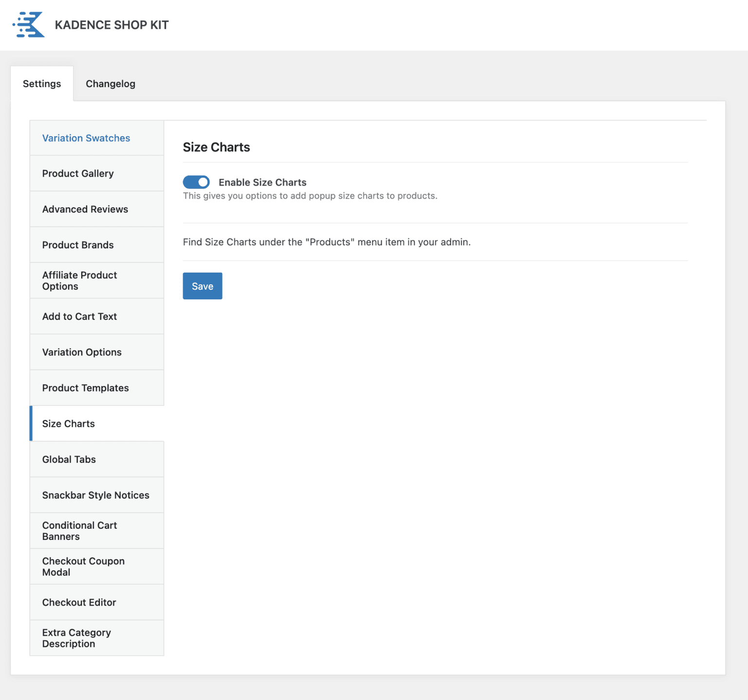Open Global Tabs settings
Image resolution: width=748 pixels, height=700 pixels.
click(69, 460)
